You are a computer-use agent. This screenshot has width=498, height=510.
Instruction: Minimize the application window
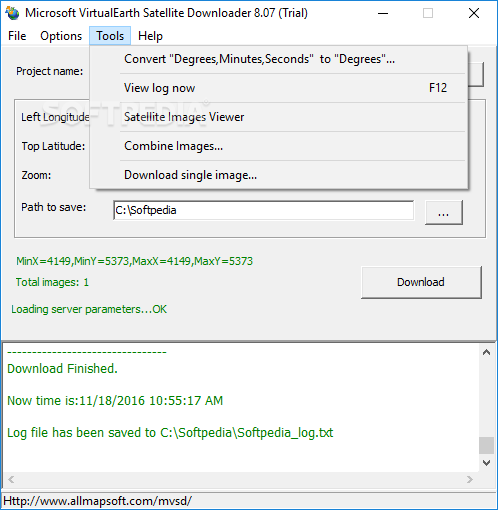(x=383, y=13)
